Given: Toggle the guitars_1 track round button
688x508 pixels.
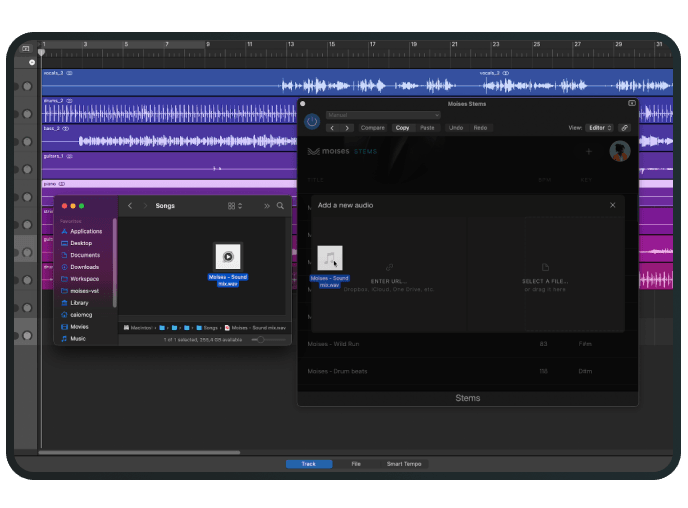Looking at the screenshot, I should tap(27, 169).
